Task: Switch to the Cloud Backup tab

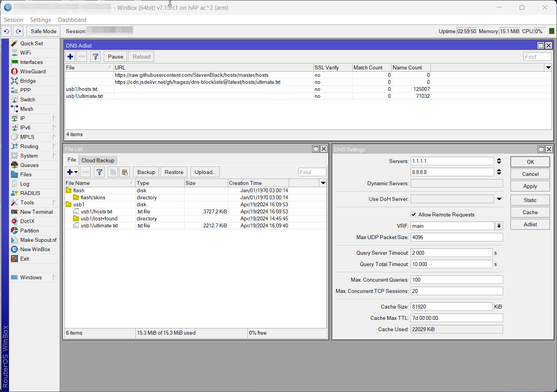Action: click(x=98, y=160)
